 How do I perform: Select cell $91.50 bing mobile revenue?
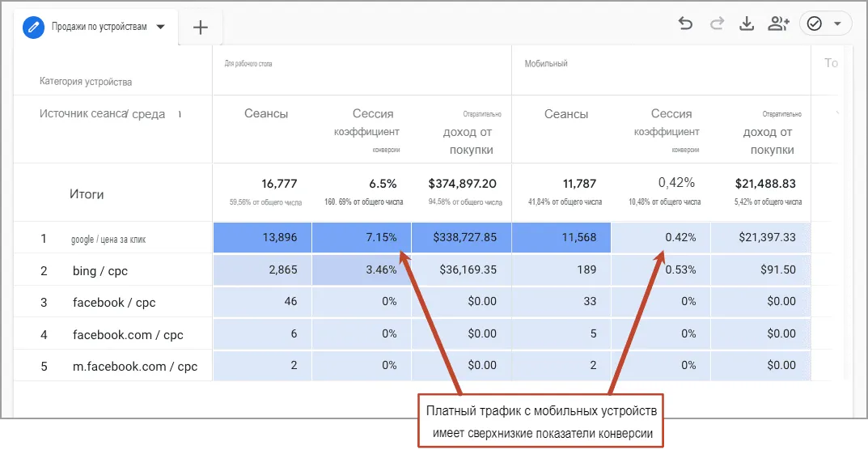761,270
